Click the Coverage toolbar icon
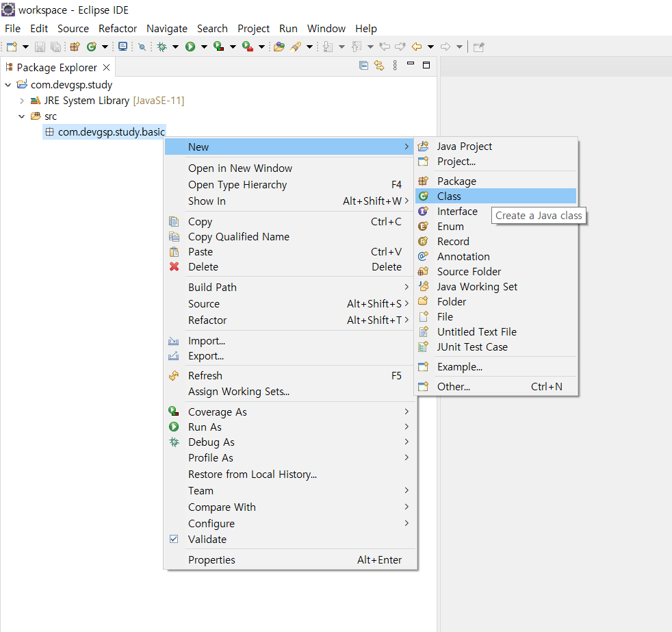This screenshot has width=672, height=632. coord(218,47)
